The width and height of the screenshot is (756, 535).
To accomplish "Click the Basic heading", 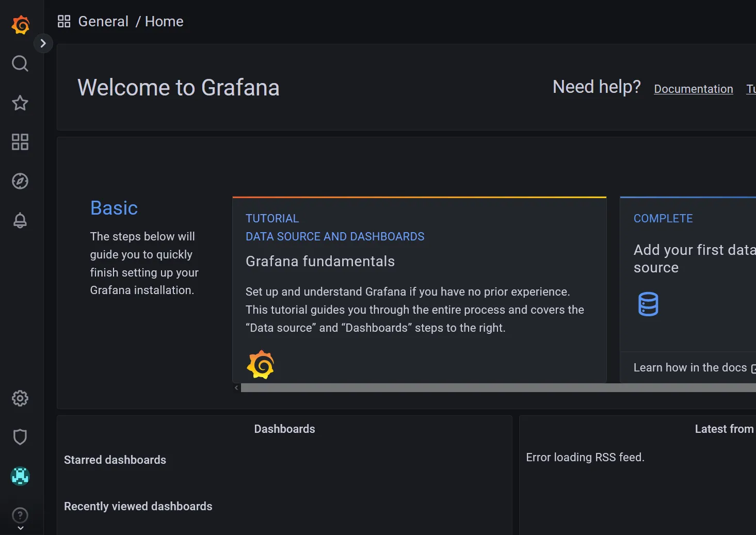I will [114, 208].
